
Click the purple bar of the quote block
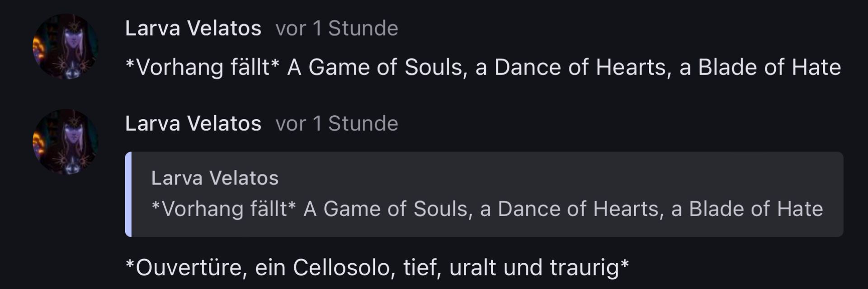tap(128, 194)
